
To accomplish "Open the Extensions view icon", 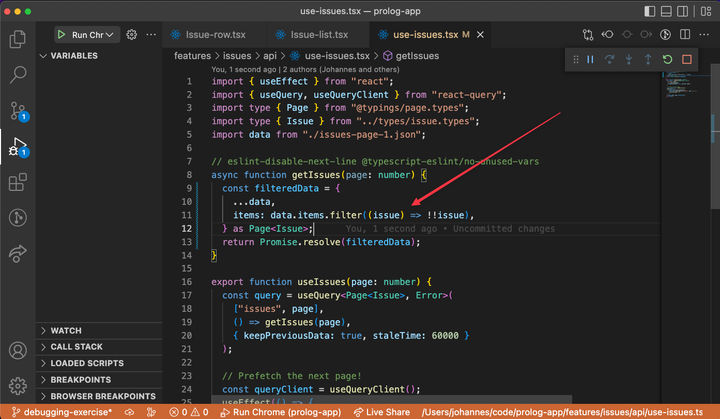I will pyautogui.click(x=17, y=182).
